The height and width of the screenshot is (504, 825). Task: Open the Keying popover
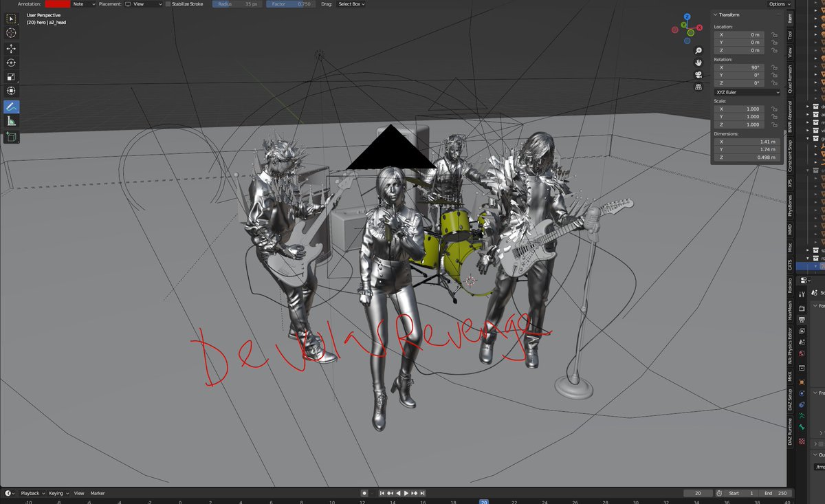(58, 493)
